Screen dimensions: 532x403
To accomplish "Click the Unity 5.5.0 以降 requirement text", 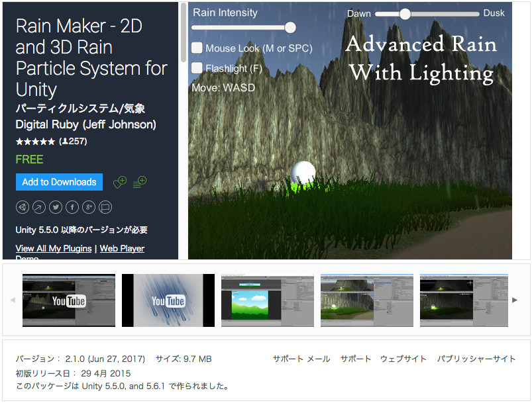I will click(x=81, y=230).
